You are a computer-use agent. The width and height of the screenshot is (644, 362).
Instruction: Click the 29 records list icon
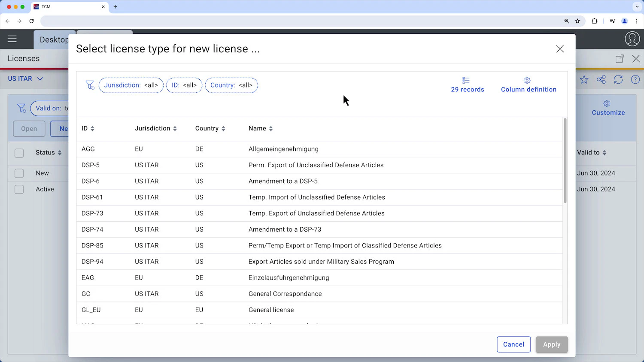(466, 80)
